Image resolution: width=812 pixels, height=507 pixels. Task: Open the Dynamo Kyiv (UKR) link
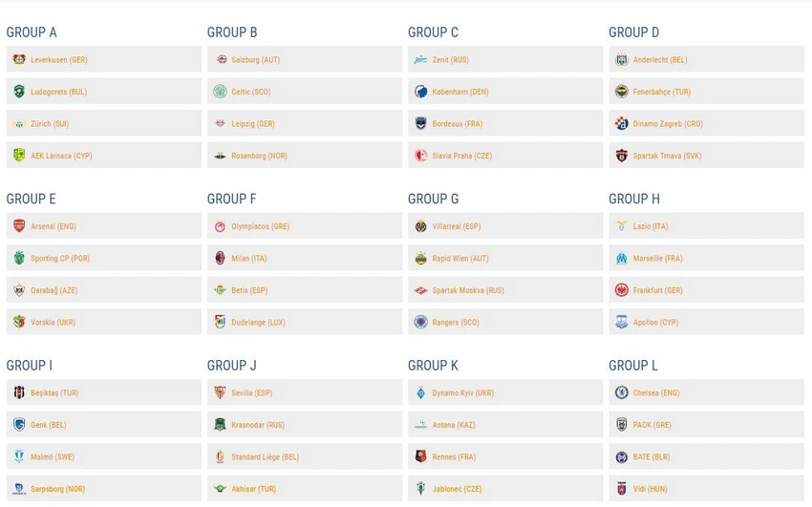tap(463, 393)
